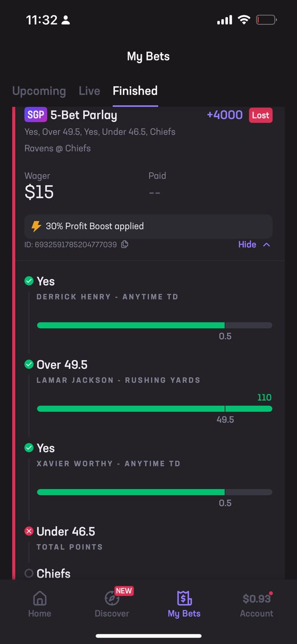Tap the empty circle beside Chiefs
The image size is (297, 644).
[29, 573]
